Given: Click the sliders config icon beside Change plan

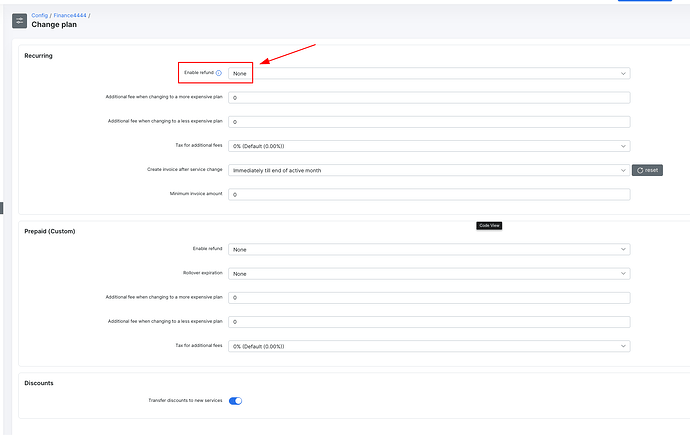Looking at the screenshot, I should (x=19, y=20).
